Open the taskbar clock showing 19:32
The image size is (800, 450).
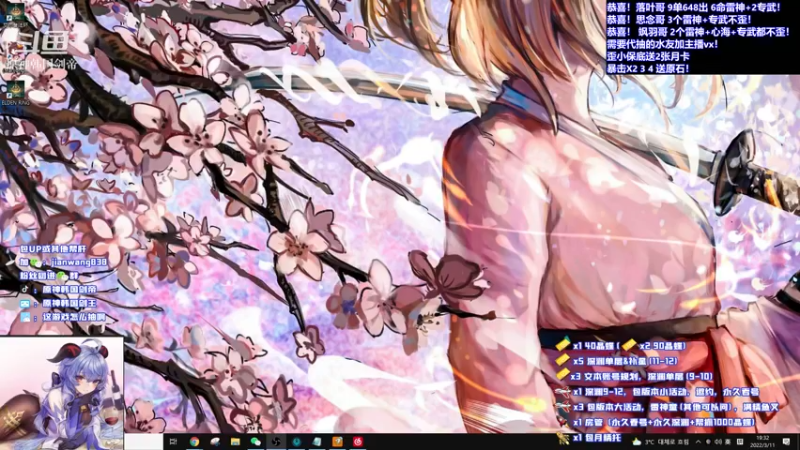coord(764,442)
